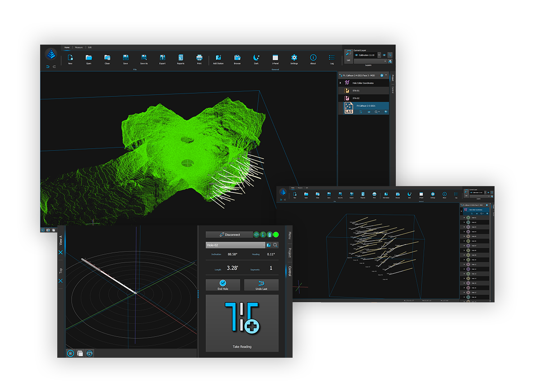Open the Project side tab in control panel
This screenshot has width=541, height=392.
click(x=289, y=252)
